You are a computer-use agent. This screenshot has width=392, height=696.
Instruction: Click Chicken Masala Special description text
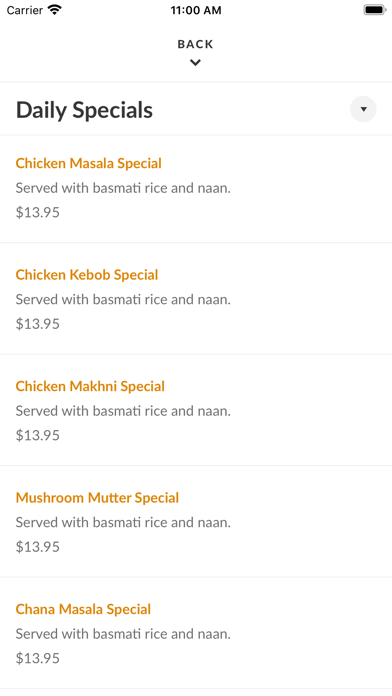pos(123,188)
